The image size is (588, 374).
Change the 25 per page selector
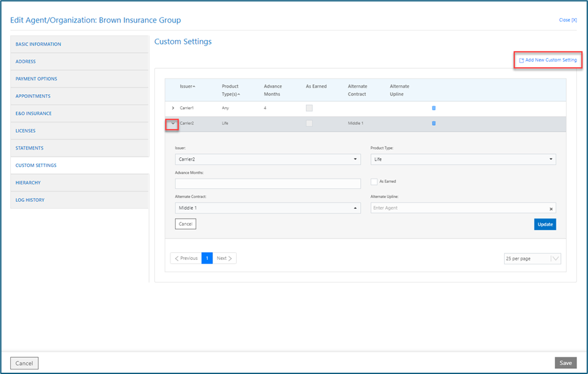click(532, 259)
